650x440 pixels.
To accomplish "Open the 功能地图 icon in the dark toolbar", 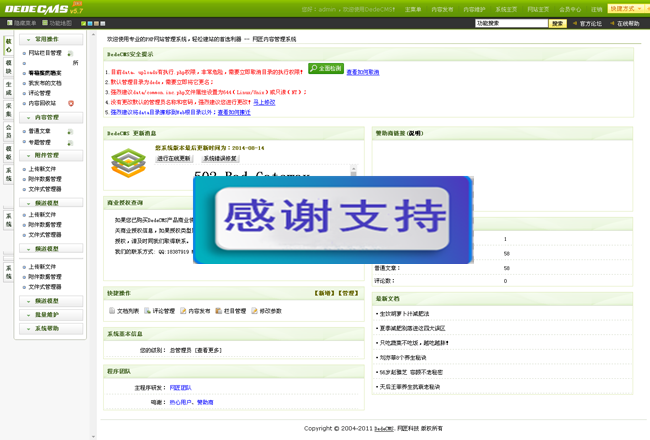I will [45, 23].
